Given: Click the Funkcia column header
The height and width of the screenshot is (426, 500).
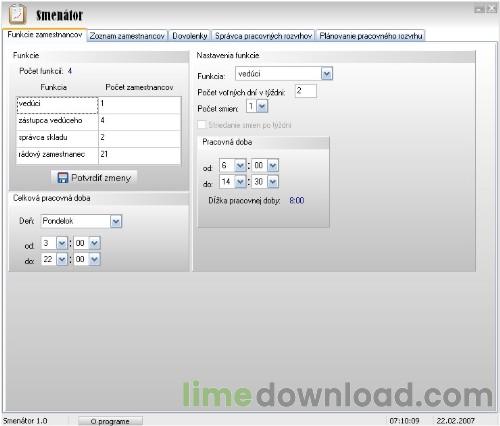Looking at the screenshot, I should (x=54, y=87).
